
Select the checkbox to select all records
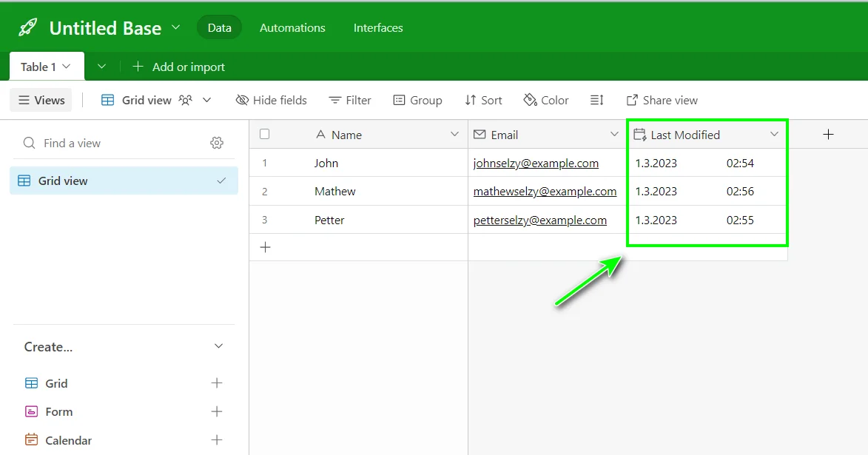(x=264, y=134)
